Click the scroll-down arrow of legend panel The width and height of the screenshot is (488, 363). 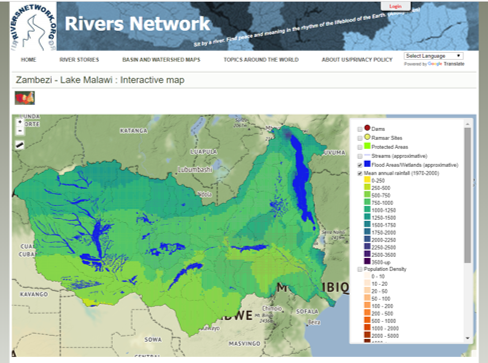pos(468,338)
